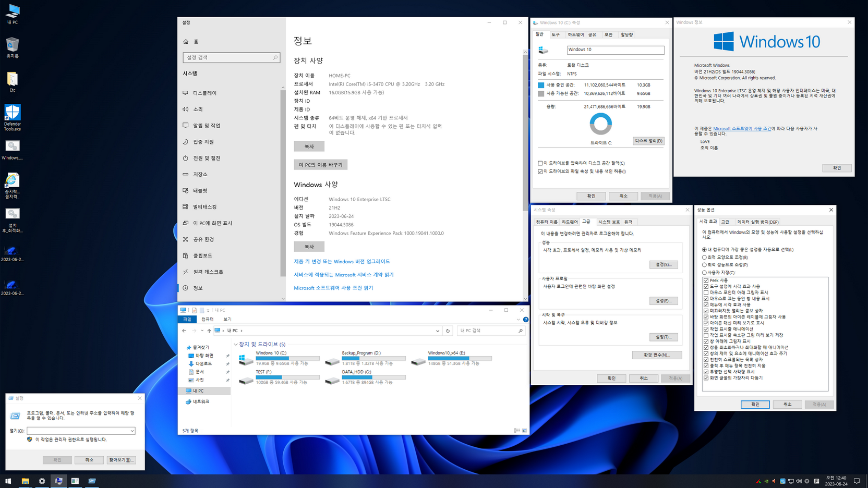Click the 설정 검색 search field
The height and width of the screenshot is (488, 868).
231,57
